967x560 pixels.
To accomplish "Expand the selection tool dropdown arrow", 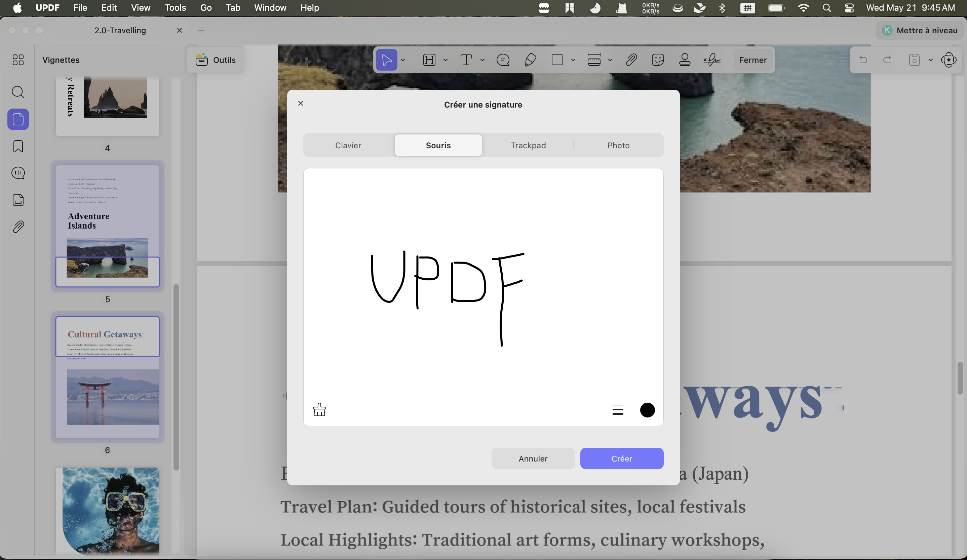I will pos(403,60).
